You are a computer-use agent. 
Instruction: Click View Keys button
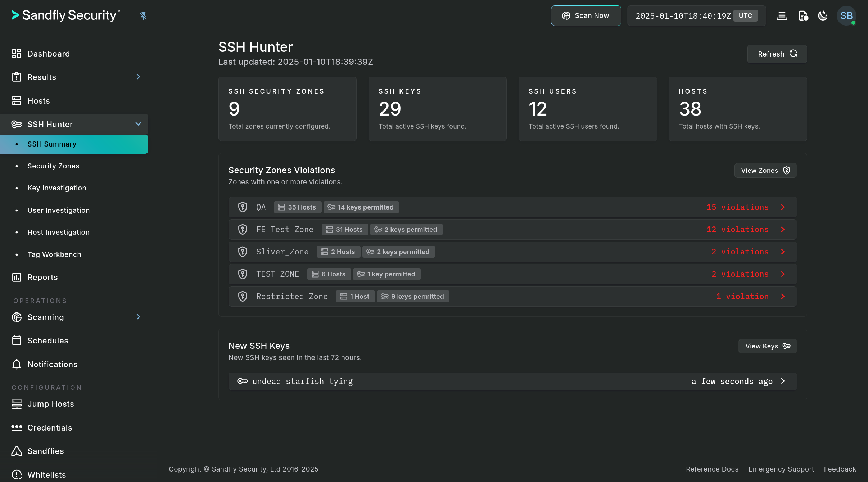(x=768, y=346)
